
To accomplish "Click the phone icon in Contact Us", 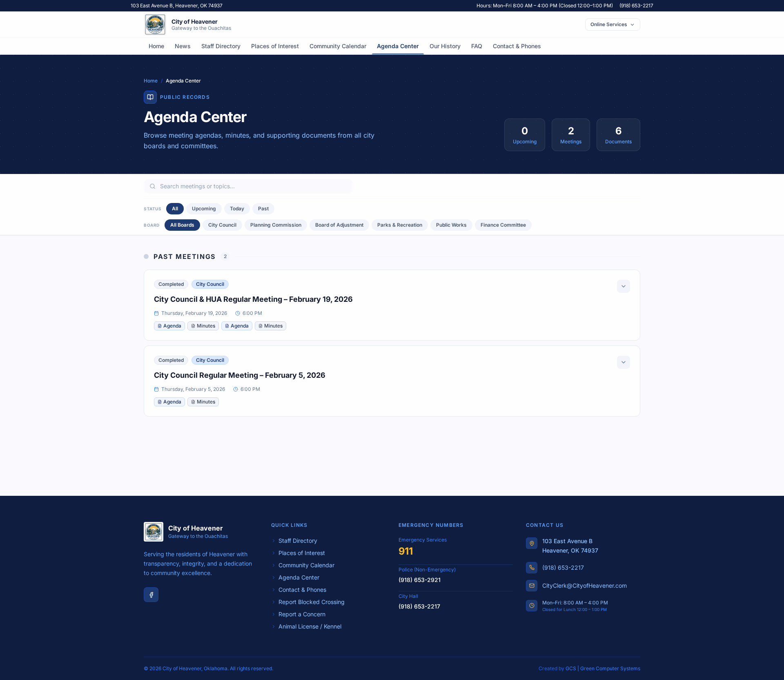I will coord(532,568).
